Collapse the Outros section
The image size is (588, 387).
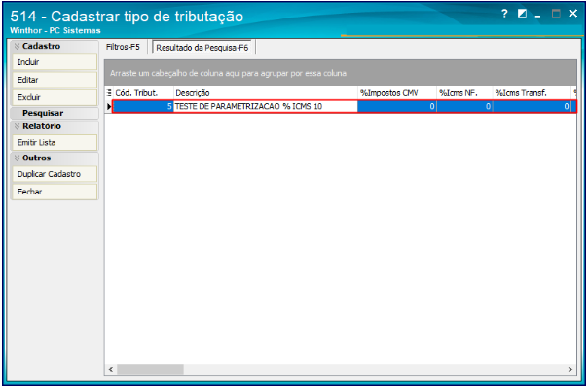(x=17, y=158)
